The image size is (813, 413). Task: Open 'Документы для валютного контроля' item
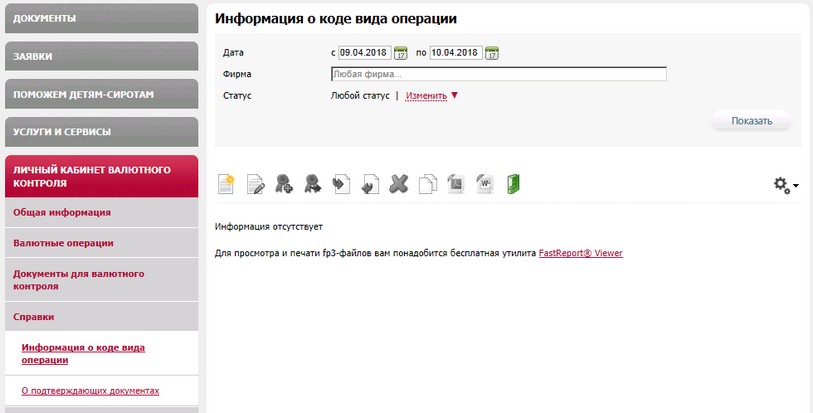click(102, 280)
